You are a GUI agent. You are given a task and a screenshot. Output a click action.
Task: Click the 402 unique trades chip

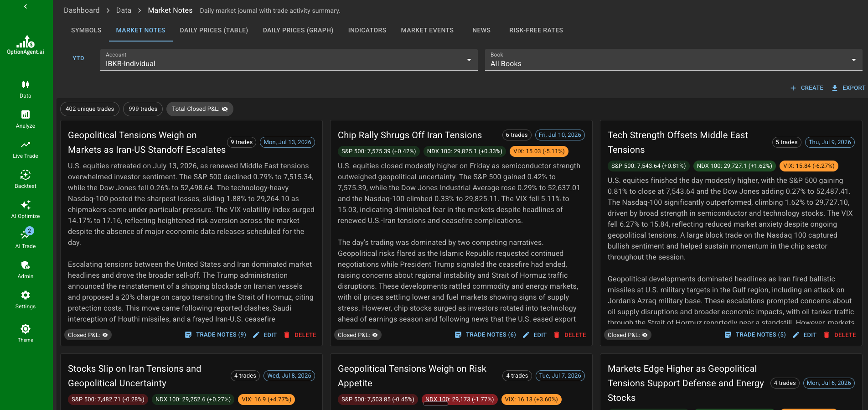pos(90,109)
